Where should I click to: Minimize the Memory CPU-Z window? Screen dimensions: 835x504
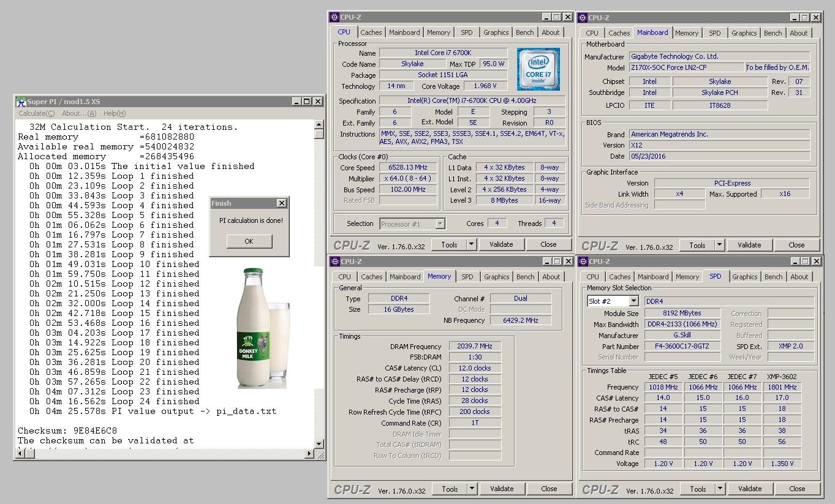(x=546, y=261)
